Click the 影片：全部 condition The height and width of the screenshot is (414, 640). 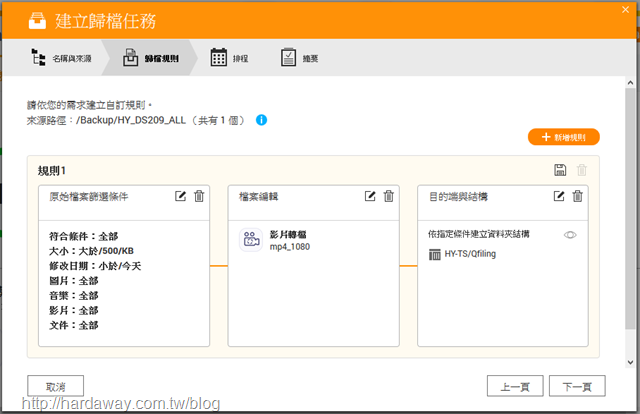click(74, 311)
